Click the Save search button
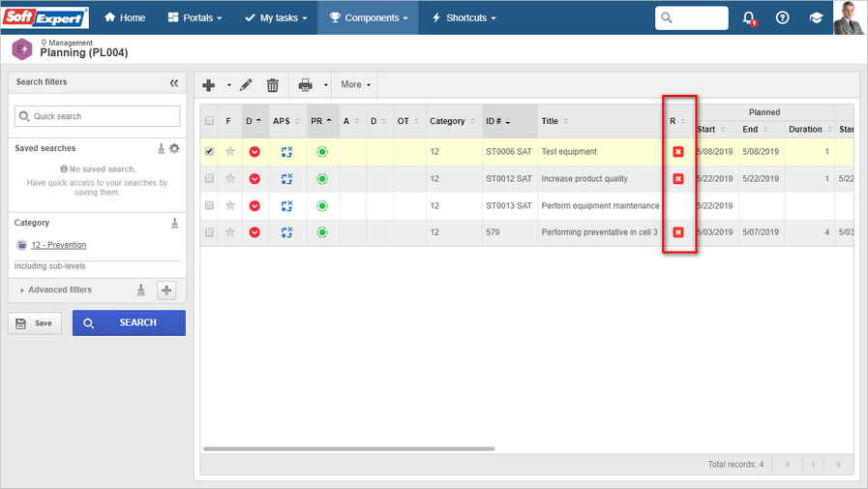The height and width of the screenshot is (489, 868). [34, 323]
